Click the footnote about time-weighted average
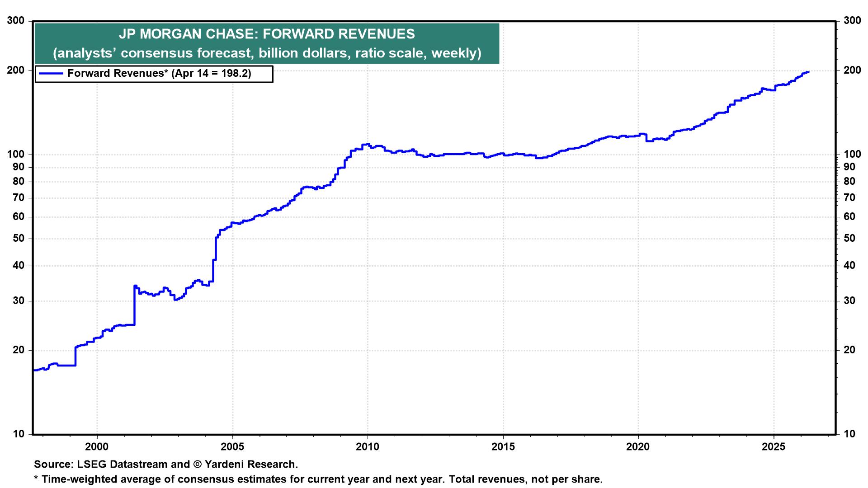 click(318, 479)
